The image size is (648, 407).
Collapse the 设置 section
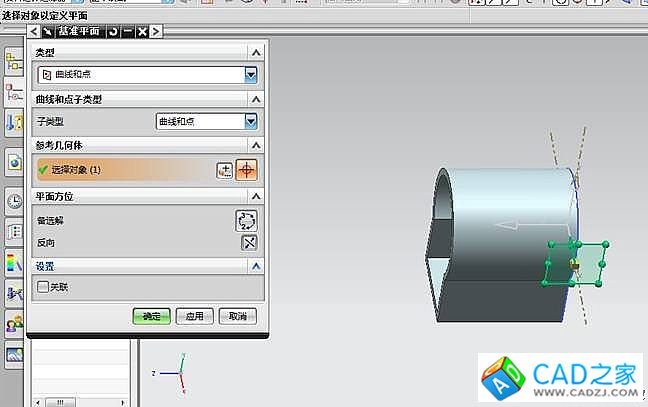(x=256, y=267)
